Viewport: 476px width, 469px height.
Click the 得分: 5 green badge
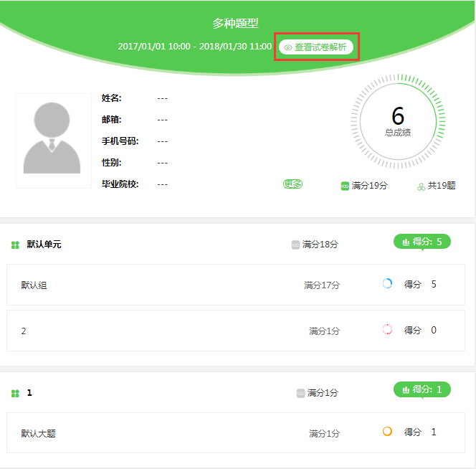point(422,242)
